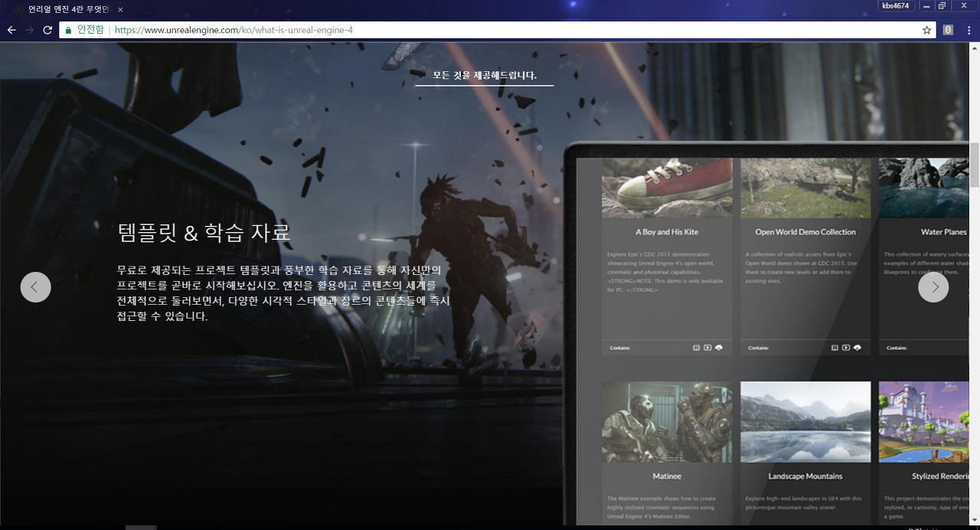980x530 pixels.
Task: Open the Open World Demo Collection thumbnail
Action: [805, 188]
